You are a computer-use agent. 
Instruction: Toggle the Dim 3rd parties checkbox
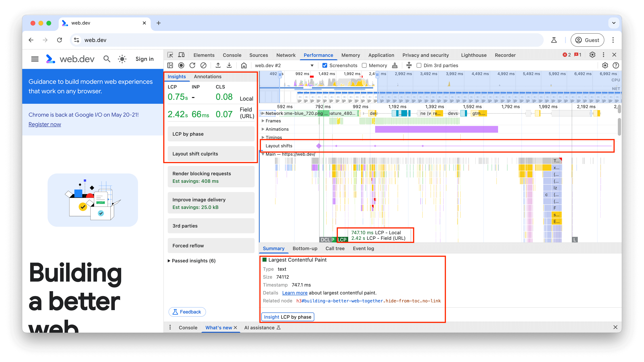pyautogui.click(x=418, y=65)
